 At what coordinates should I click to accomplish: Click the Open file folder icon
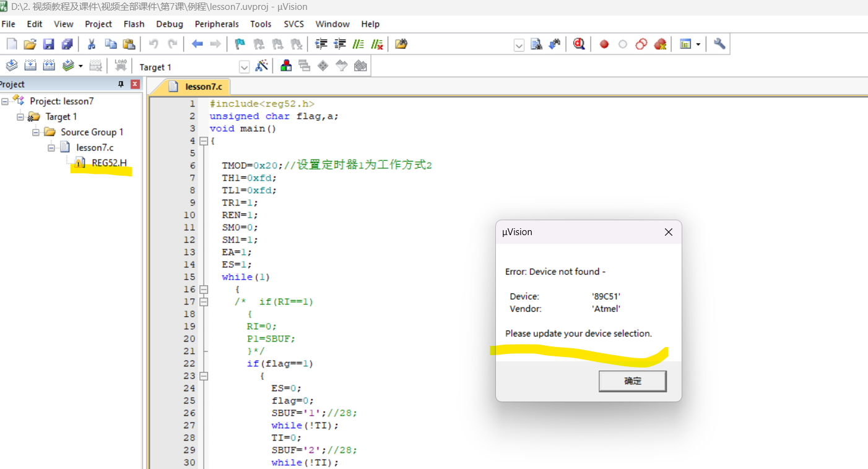click(x=30, y=44)
